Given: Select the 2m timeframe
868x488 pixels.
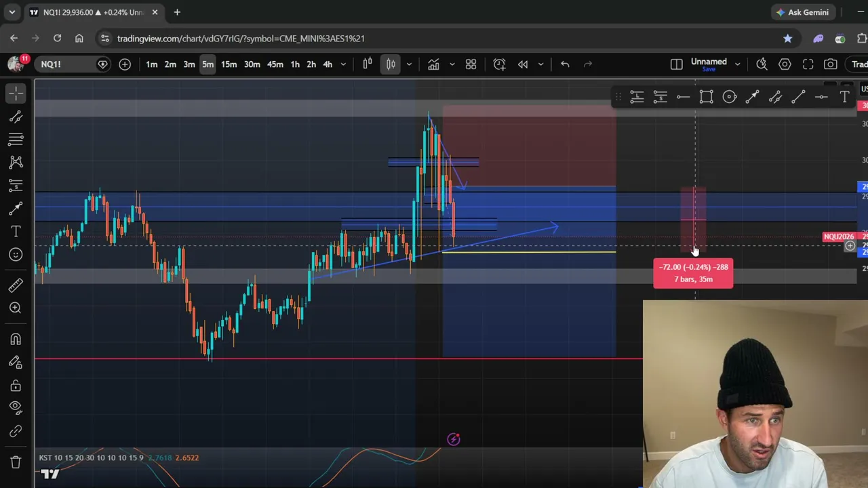Looking at the screenshot, I should (x=170, y=64).
